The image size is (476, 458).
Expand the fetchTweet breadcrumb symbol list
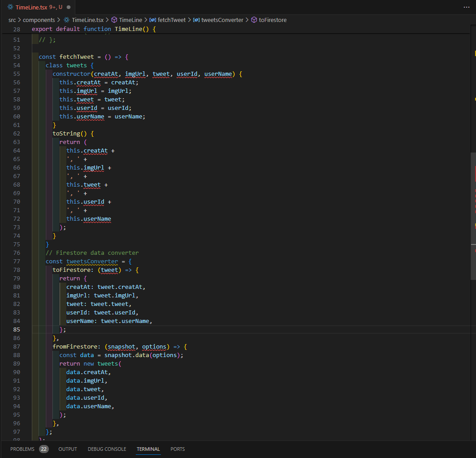point(172,20)
